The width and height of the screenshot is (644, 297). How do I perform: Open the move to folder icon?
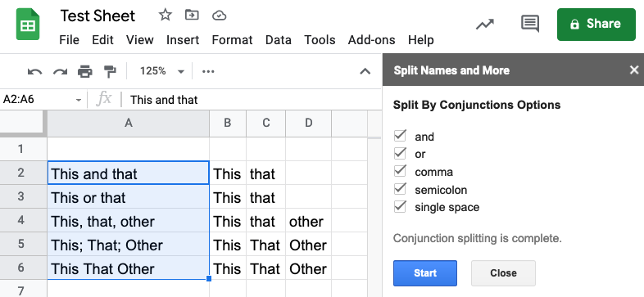(192, 16)
